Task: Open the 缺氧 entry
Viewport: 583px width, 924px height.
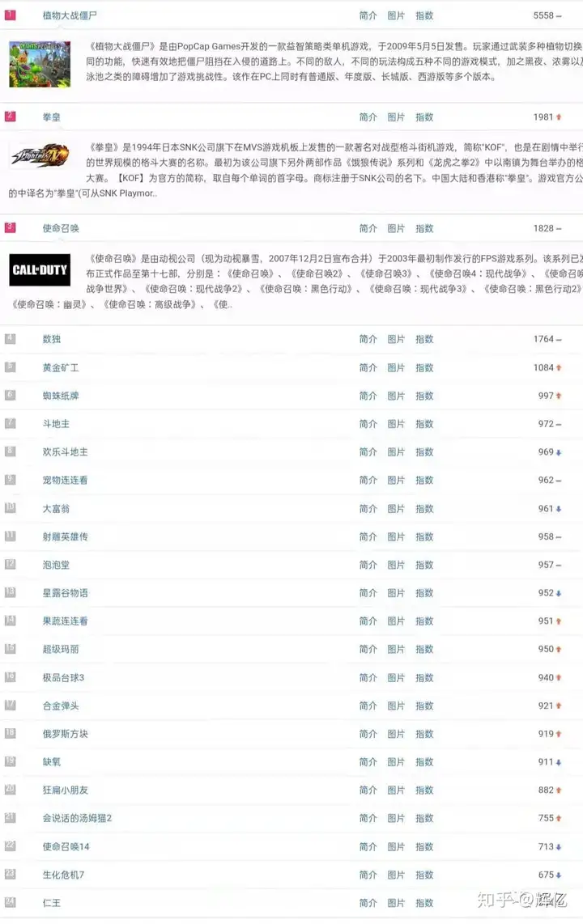Action: (x=51, y=762)
